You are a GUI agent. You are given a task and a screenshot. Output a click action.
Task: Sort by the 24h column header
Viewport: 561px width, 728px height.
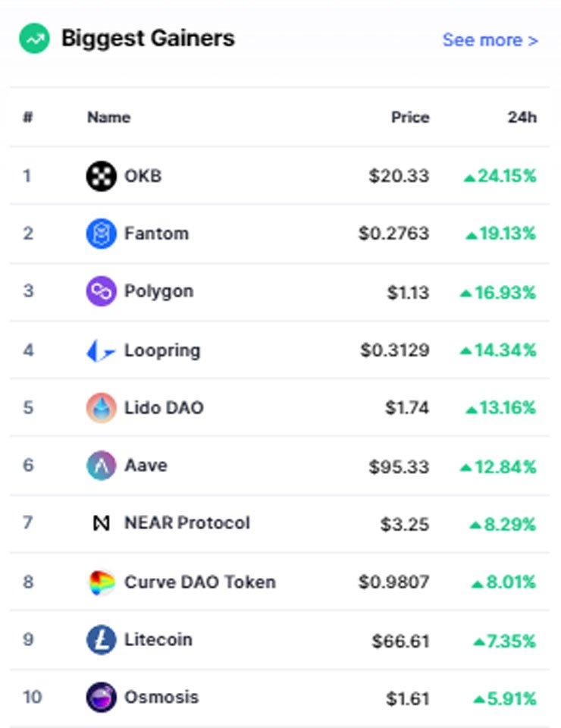522,118
